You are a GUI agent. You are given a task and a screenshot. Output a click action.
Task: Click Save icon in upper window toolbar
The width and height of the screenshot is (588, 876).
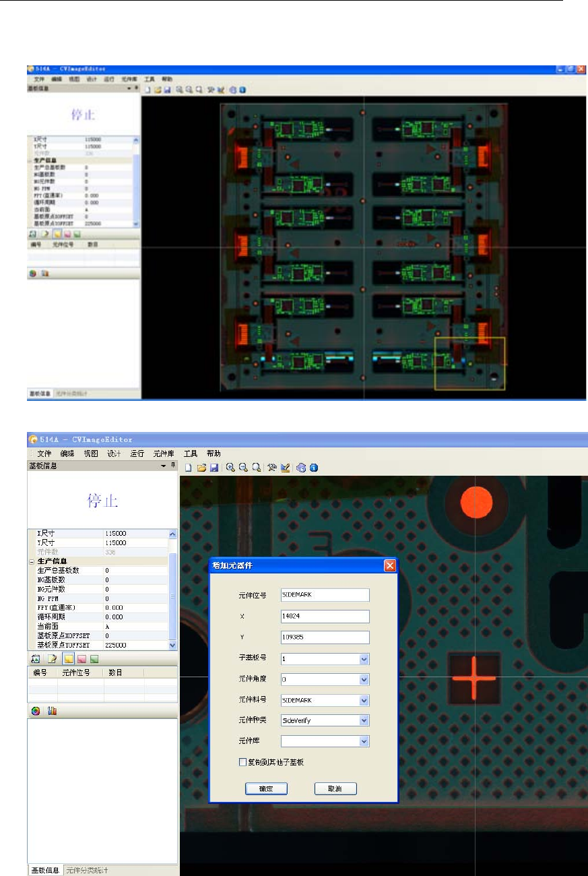coord(166,89)
